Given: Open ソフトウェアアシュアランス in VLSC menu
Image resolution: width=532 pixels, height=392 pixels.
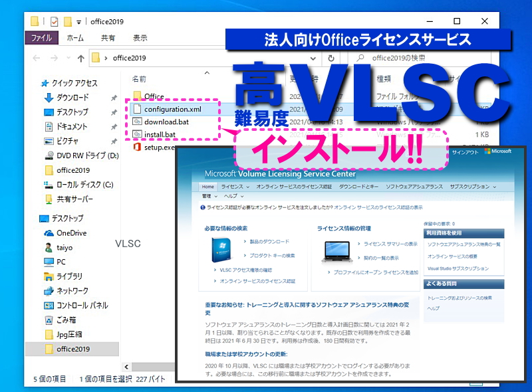Looking at the screenshot, I should pos(414,187).
